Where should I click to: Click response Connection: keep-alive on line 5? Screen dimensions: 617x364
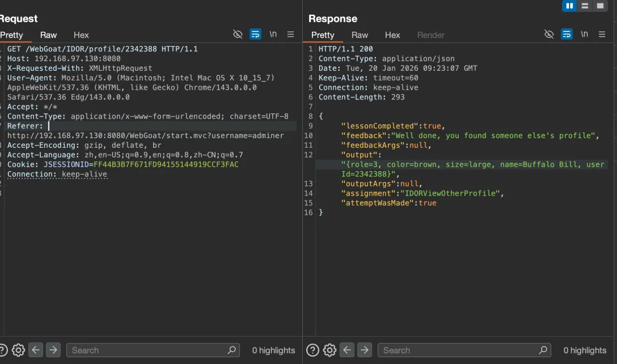(368, 87)
